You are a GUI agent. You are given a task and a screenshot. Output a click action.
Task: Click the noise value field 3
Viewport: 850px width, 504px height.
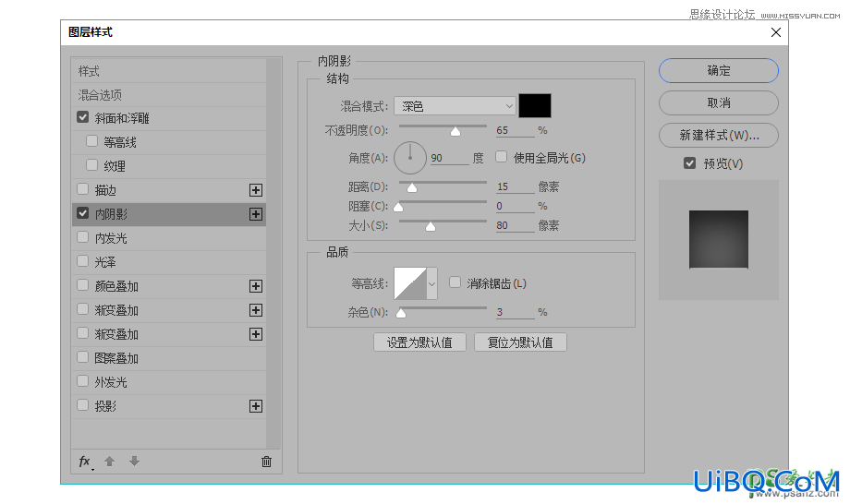click(515, 312)
